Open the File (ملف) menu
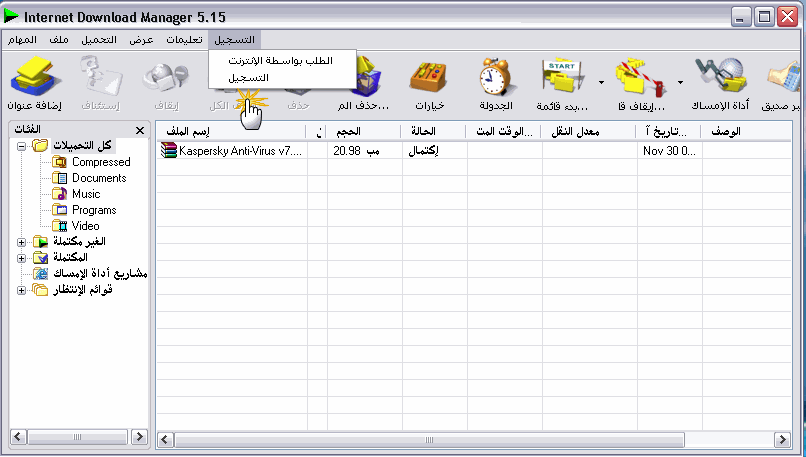The height and width of the screenshot is (457, 806). click(59, 40)
